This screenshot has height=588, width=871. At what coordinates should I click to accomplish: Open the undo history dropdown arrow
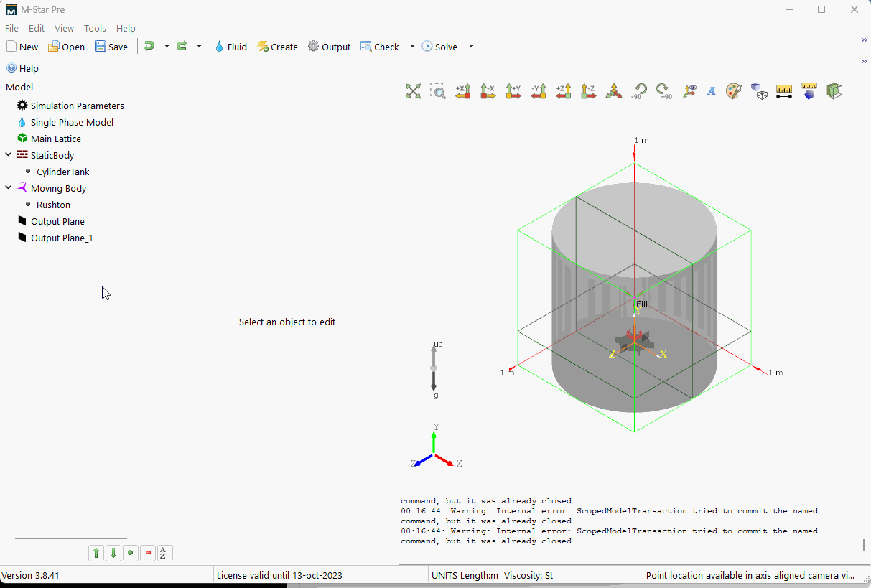click(167, 46)
